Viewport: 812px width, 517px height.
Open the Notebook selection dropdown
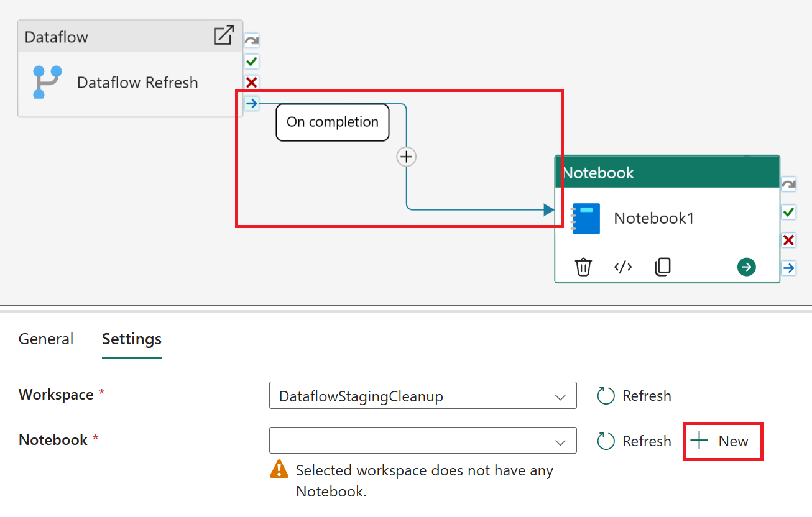[422, 441]
